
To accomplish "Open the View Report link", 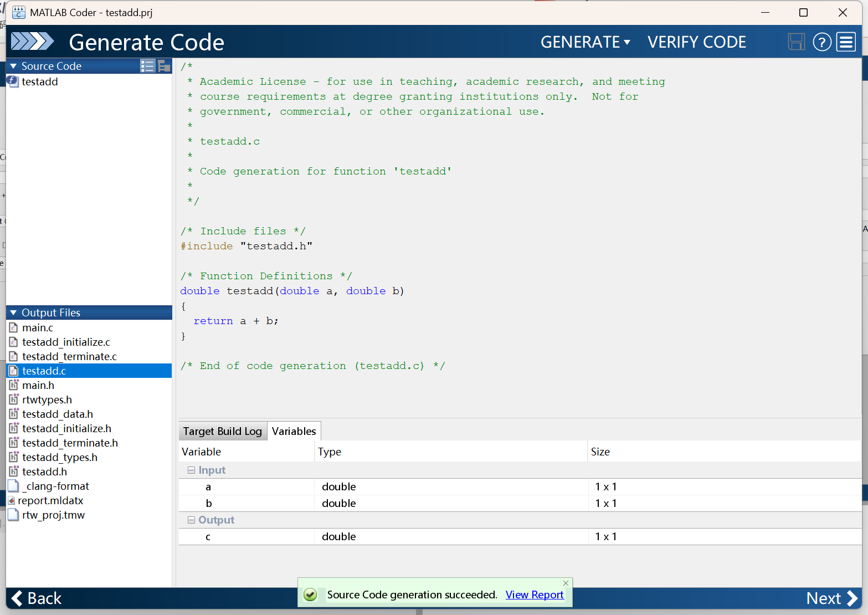I will (x=535, y=594).
